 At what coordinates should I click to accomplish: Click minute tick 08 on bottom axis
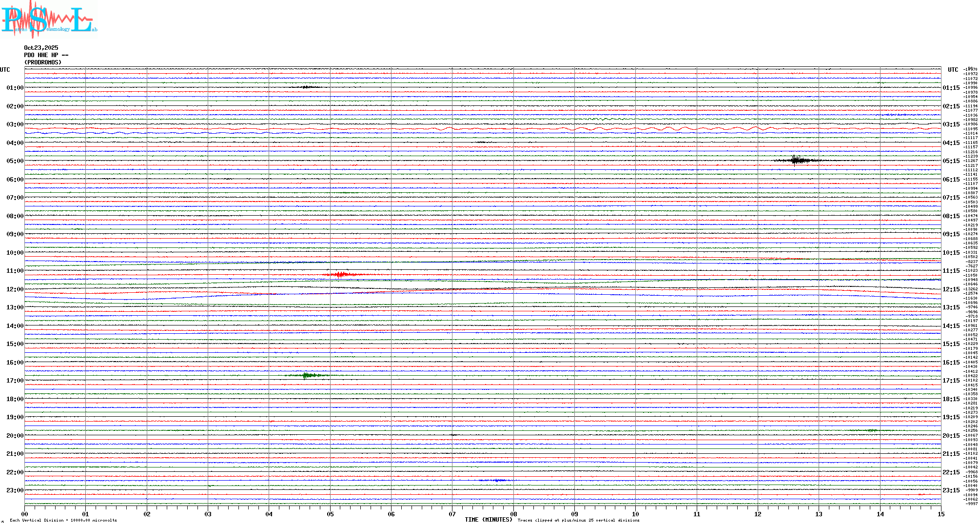pyautogui.click(x=513, y=514)
